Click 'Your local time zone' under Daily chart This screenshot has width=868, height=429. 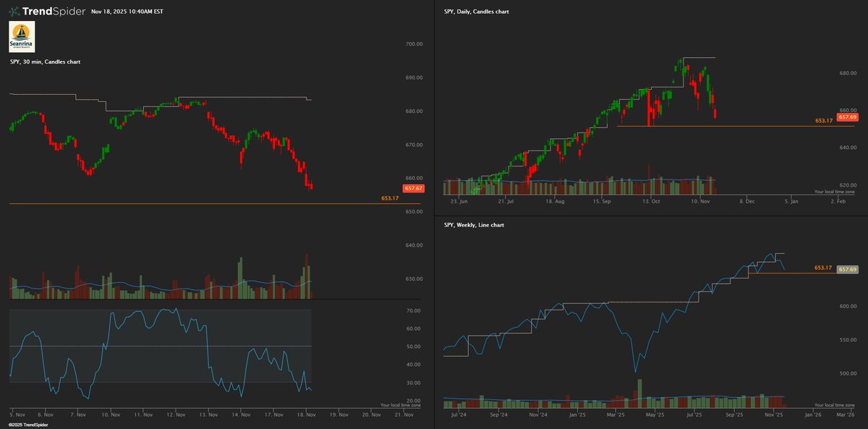(834, 192)
